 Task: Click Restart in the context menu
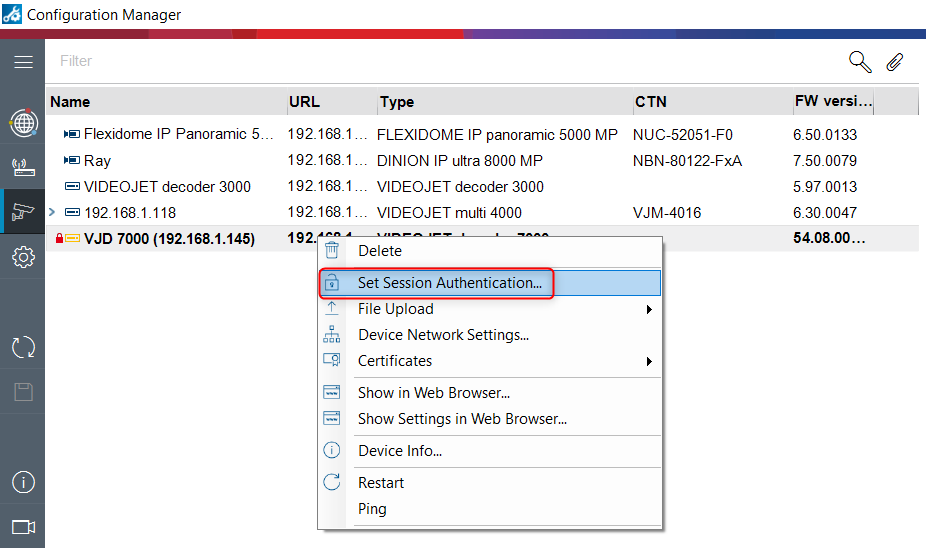click(x=381, y=483)
